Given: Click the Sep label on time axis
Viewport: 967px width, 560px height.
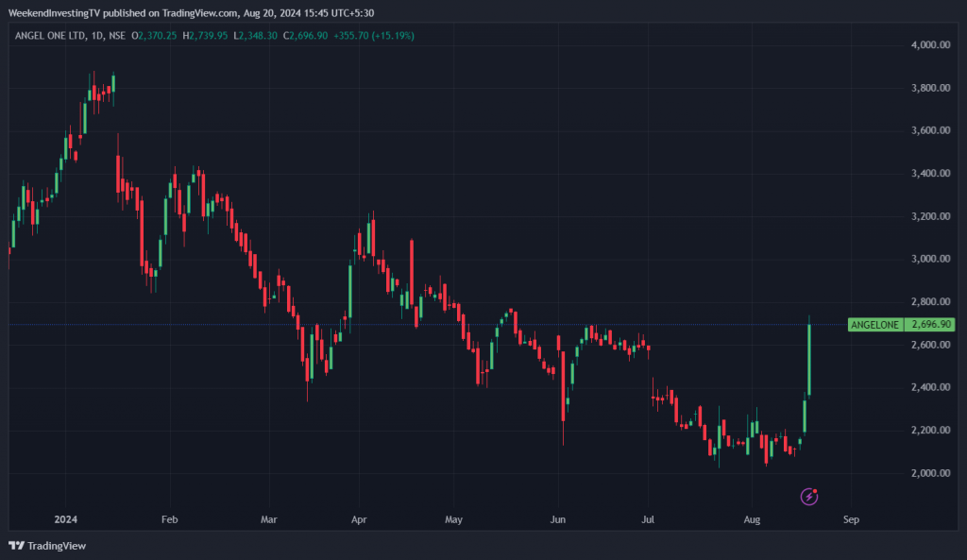Looking at the screenshot, I should click(x=851, y=519).
